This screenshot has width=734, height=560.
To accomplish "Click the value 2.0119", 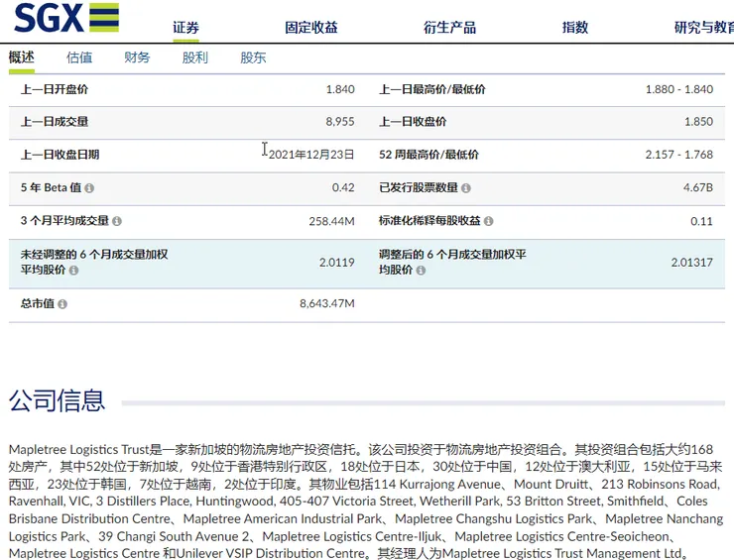I will tap(337, 263).
